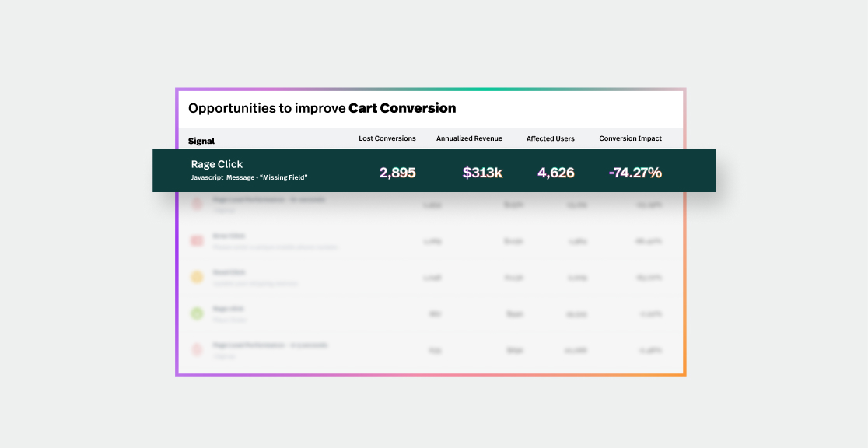
Task: Click the Missing Field Javascript message label
Action: point(249,177)
